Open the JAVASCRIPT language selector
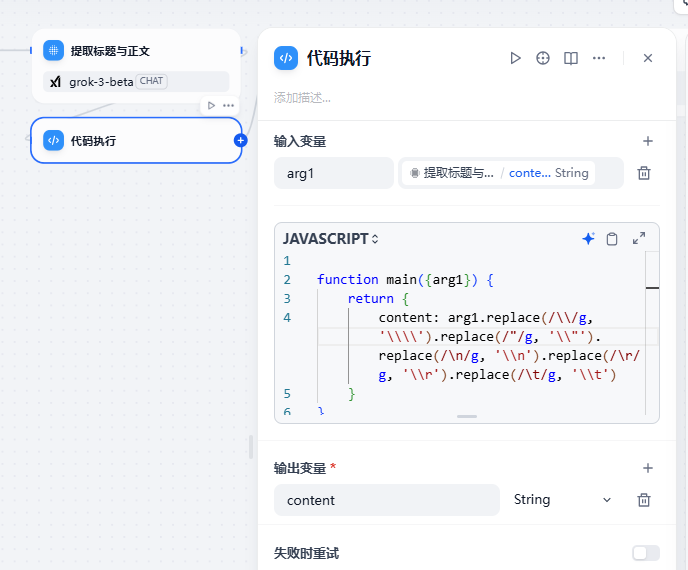The image size is (688, 570). click(x=330, y=239)
